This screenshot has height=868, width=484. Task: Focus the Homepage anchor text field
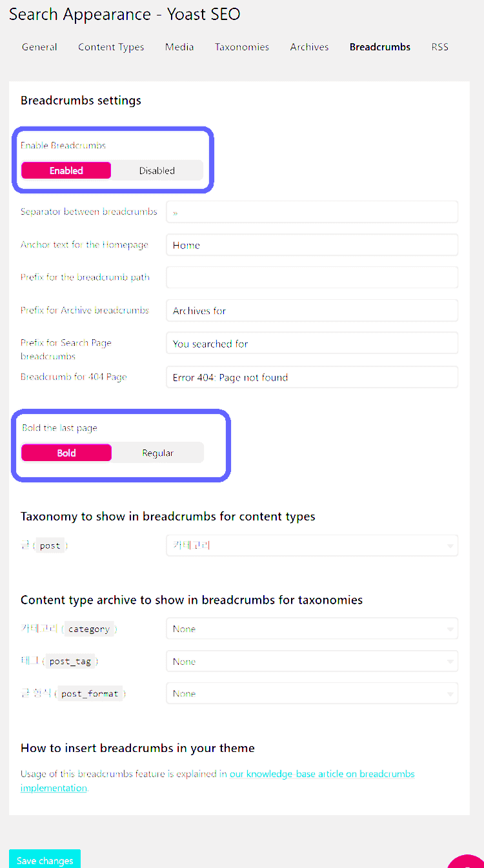(x=312, y=245)
